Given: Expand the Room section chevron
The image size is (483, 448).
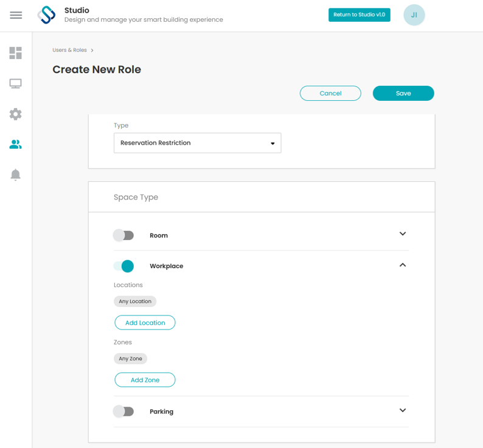Looking at the screenshot, I should click(x=403, y=233).
